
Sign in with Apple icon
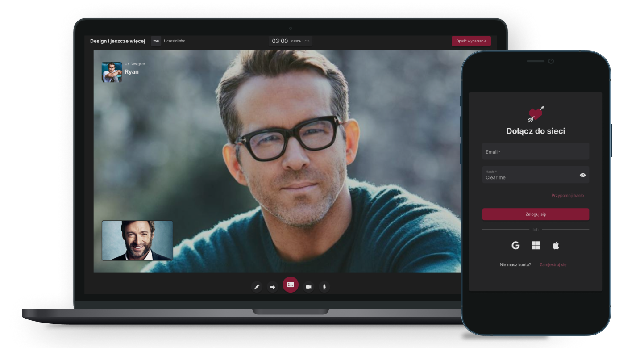point(556,245)
